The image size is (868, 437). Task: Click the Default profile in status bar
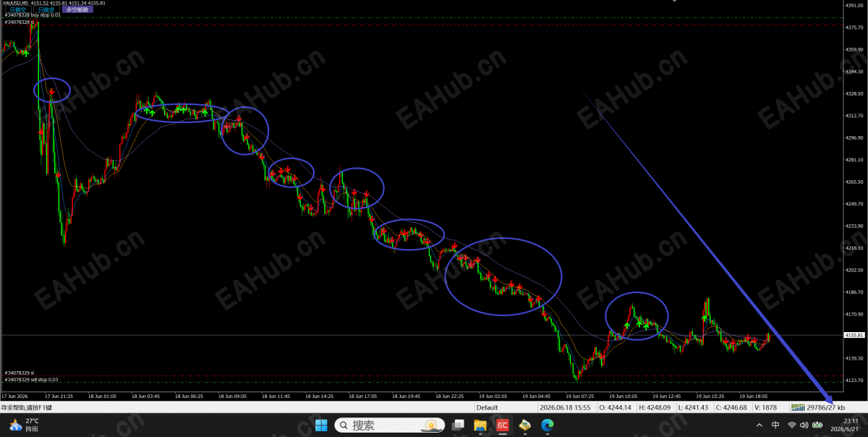pos(487,407)
